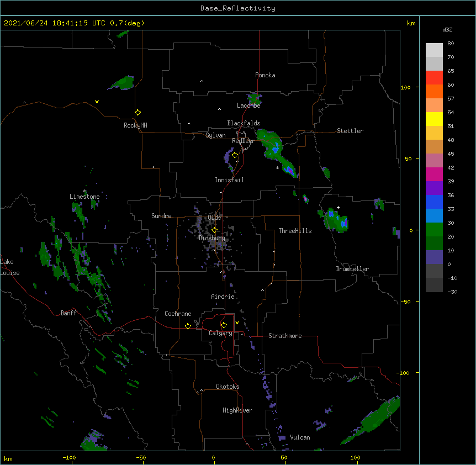This screenshot has height=465, width=476.
Task: Select the Sylvan label
Action: (x=215, y=135)
